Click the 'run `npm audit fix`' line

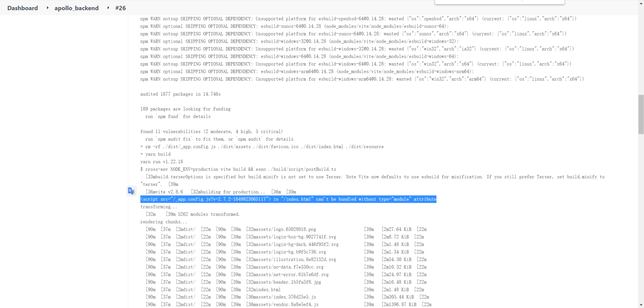pos(219,139)
